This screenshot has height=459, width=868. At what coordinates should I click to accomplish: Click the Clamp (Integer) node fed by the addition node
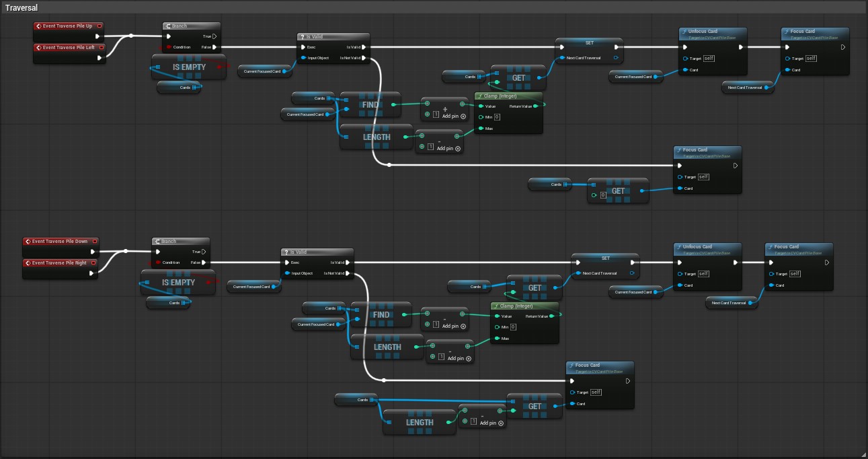[x=508, y=112]
